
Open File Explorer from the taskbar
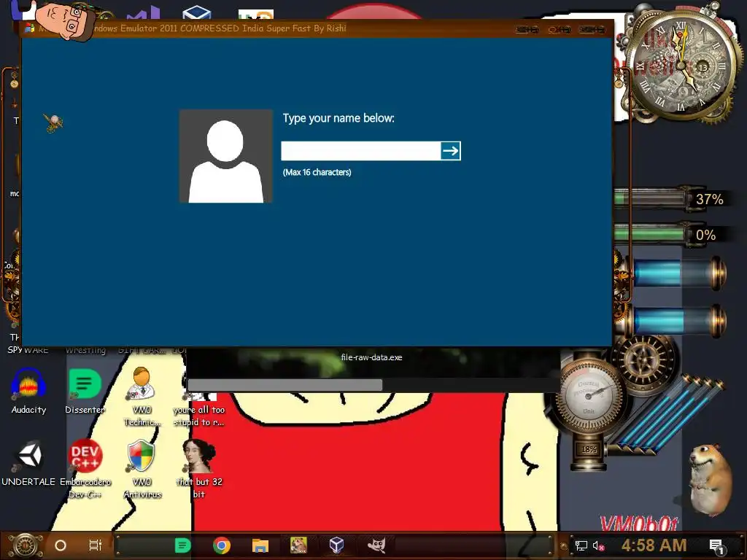click(x=260, y=545)
